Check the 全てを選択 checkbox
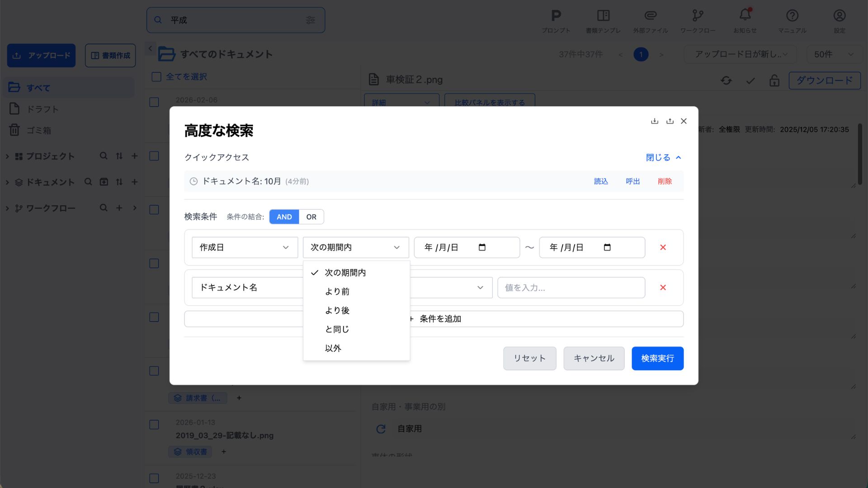 156,77
